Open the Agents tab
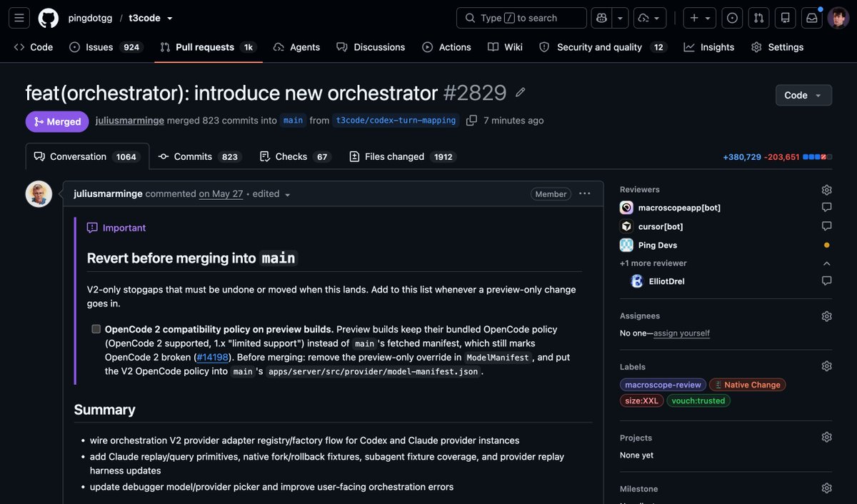The height and width of the screenshot is (504, 857). pos(296,47)
